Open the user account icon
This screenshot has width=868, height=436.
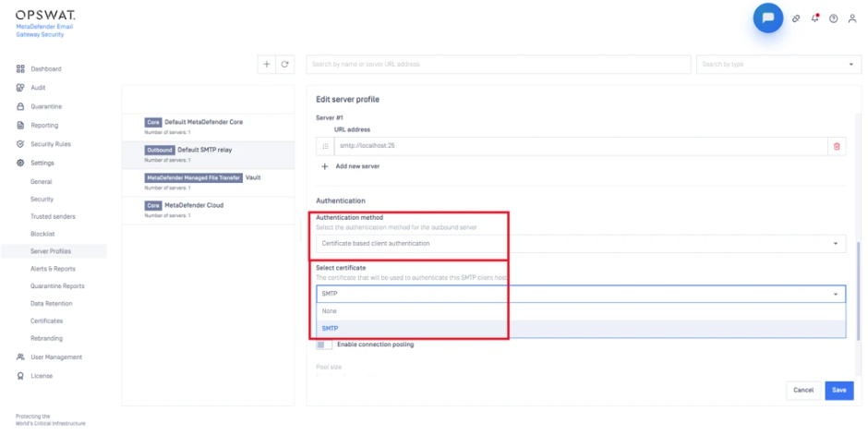[852, 18]
